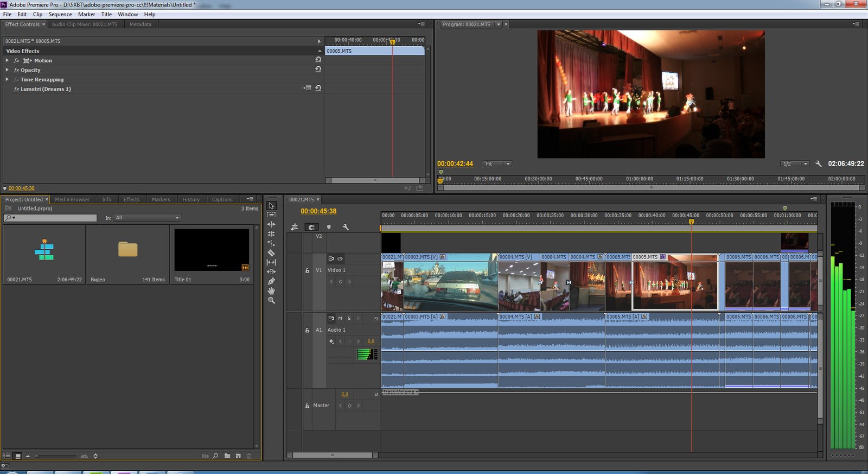Screen dimensions: 868x474
Task: Open the Fit zoom level dropdown
Action: click(x=497, y=164)
